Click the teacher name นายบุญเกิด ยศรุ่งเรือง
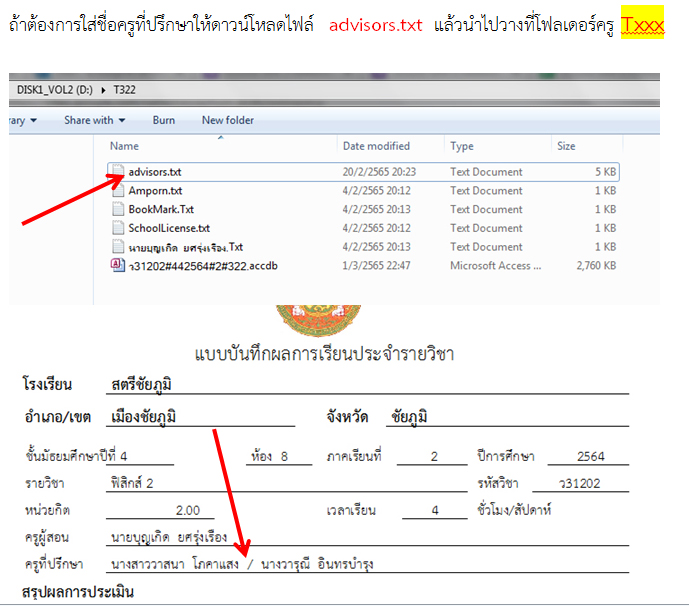This screenshot has width=689, height=606. (169, 537)
